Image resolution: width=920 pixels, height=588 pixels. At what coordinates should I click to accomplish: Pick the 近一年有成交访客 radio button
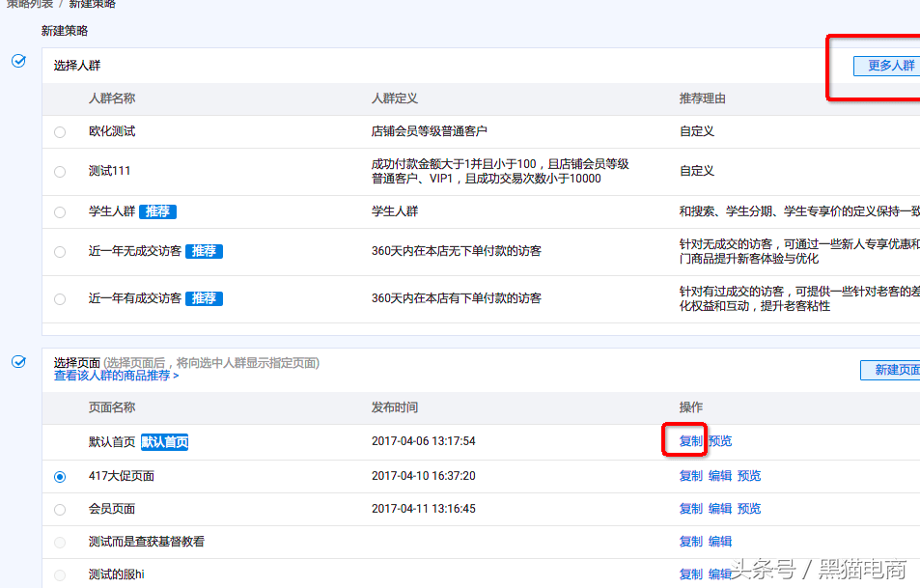click(x=60, y=299)
